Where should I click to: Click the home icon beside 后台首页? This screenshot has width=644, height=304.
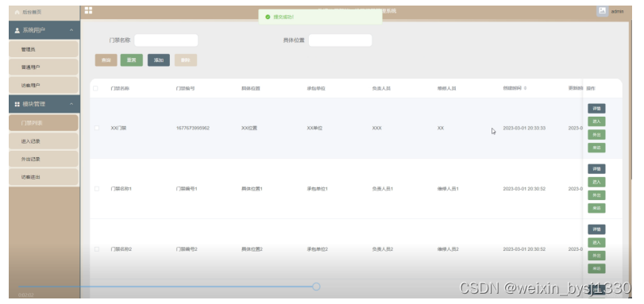[x=17, y=13]
